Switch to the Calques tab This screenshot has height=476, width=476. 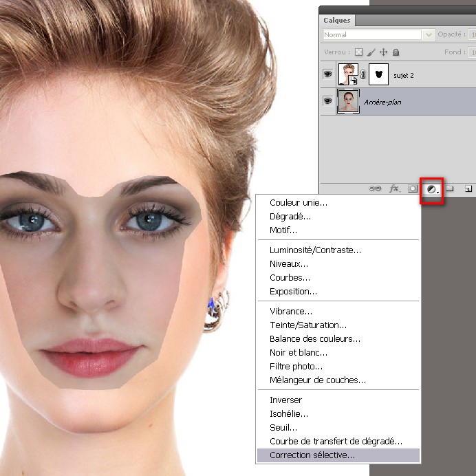tap(336, 21)
